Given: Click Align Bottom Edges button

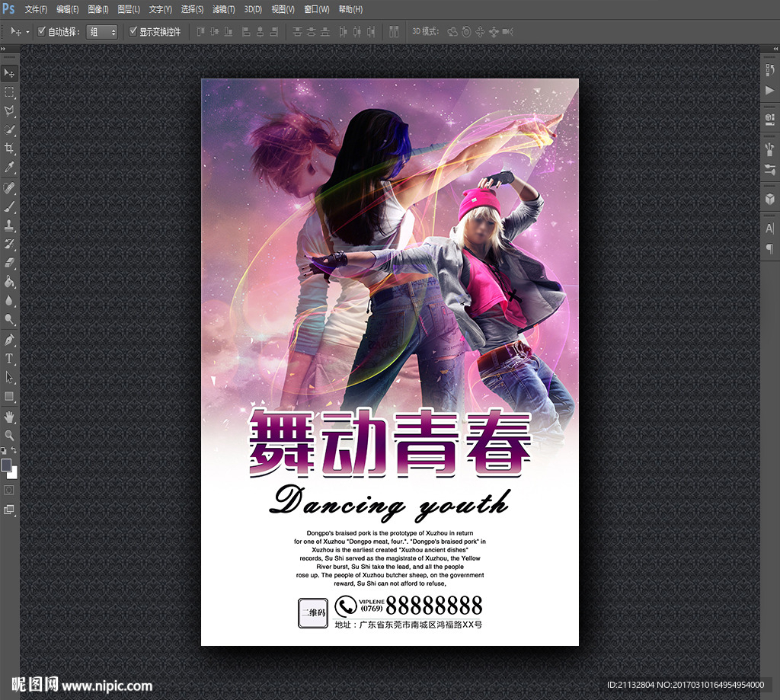Looking at the screenshot, I should click(x=229, y=32).
